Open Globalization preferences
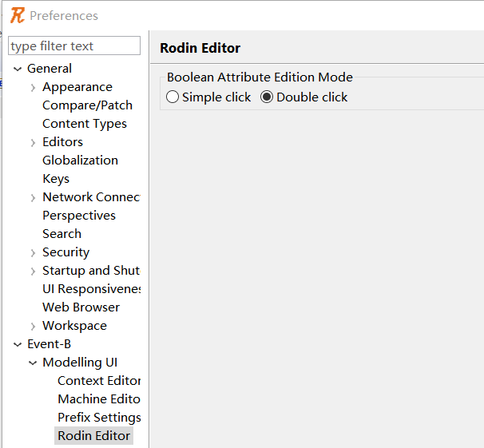Image resolution: width=484 pixels, height=448 pixels. coord(80,161)
